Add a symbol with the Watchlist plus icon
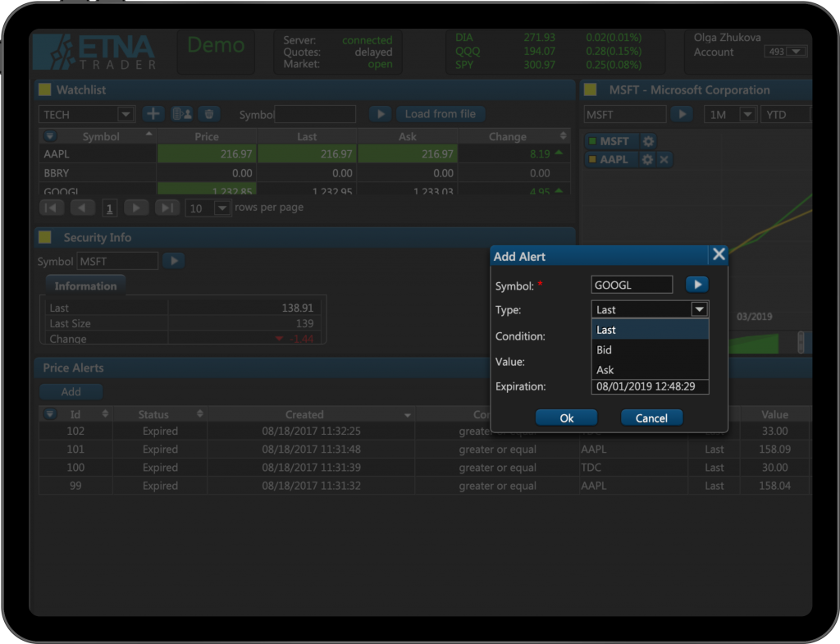The height and width of the screenshot is (644, 840). coord(153,113)
